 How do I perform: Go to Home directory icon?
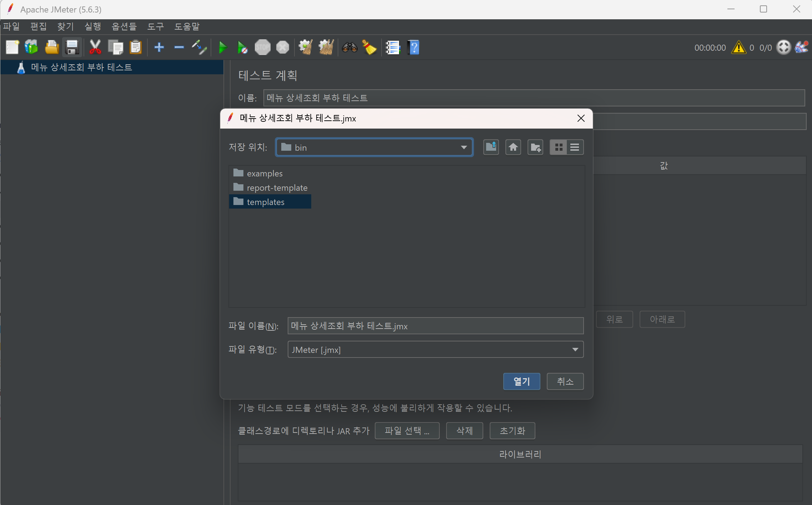pyautogui.click(x=513, y=147)
